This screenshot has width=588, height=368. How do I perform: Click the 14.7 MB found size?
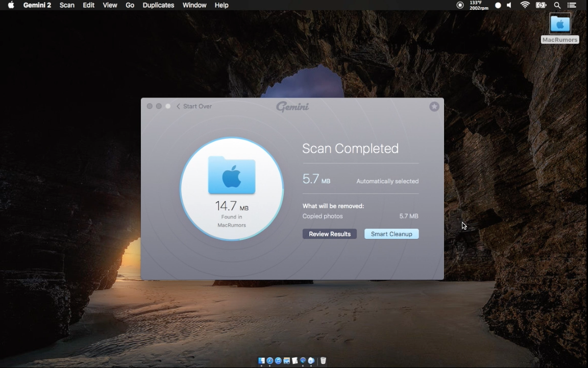point(232,206)
